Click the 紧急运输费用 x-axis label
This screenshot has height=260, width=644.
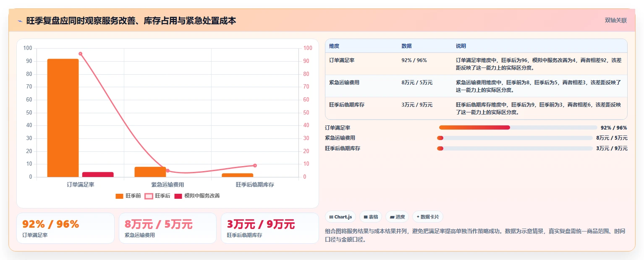[x=168, y=185]
